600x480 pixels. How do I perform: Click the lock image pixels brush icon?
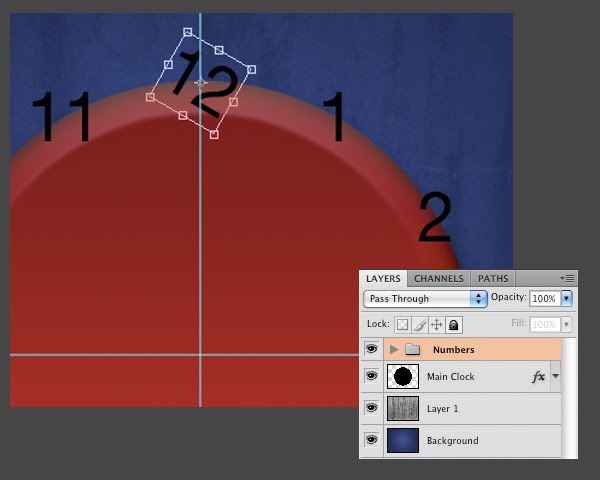(x=419, y=325)
